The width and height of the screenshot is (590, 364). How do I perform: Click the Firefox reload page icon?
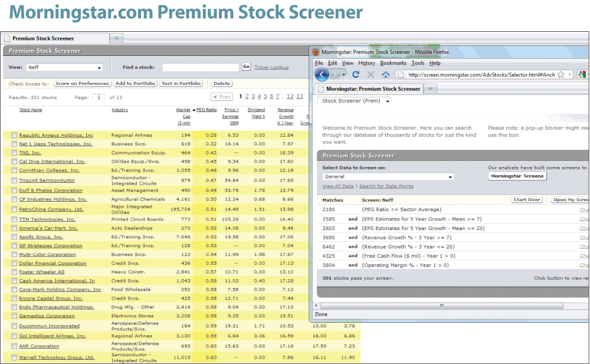[x=356, y=74]
